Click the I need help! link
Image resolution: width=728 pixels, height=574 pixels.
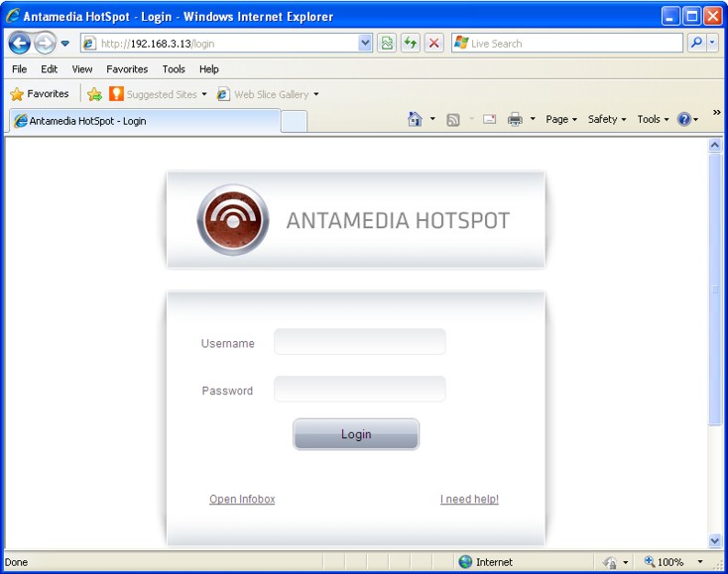click(469, 500)
